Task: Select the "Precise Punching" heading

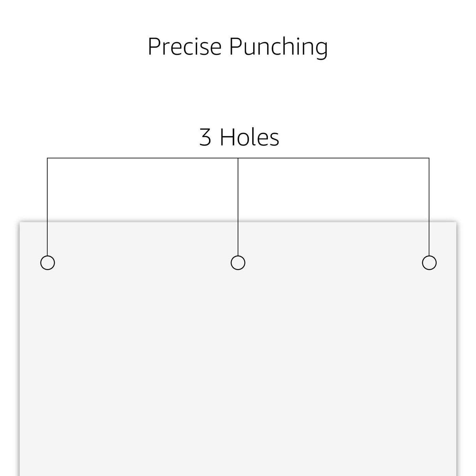Action: coord(238,47)
